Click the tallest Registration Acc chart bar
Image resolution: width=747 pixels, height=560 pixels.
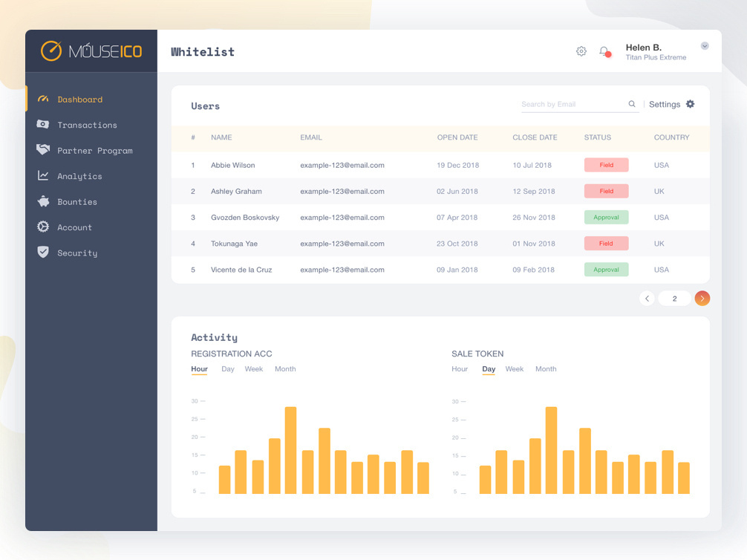pyautogui.click(x=290, y=450)
